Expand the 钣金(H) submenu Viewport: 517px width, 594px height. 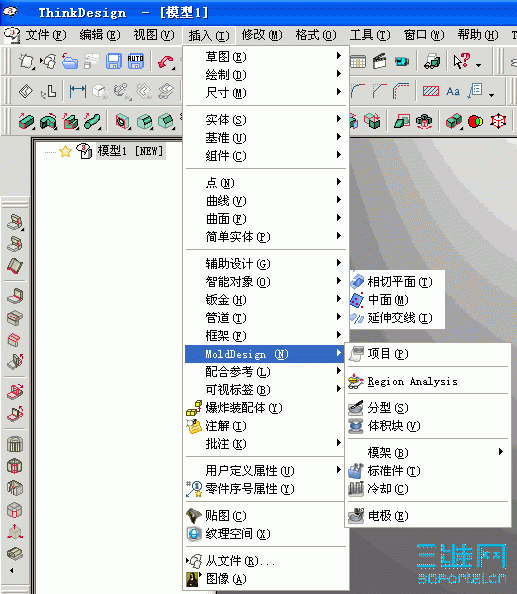click(x=266, y=300)
